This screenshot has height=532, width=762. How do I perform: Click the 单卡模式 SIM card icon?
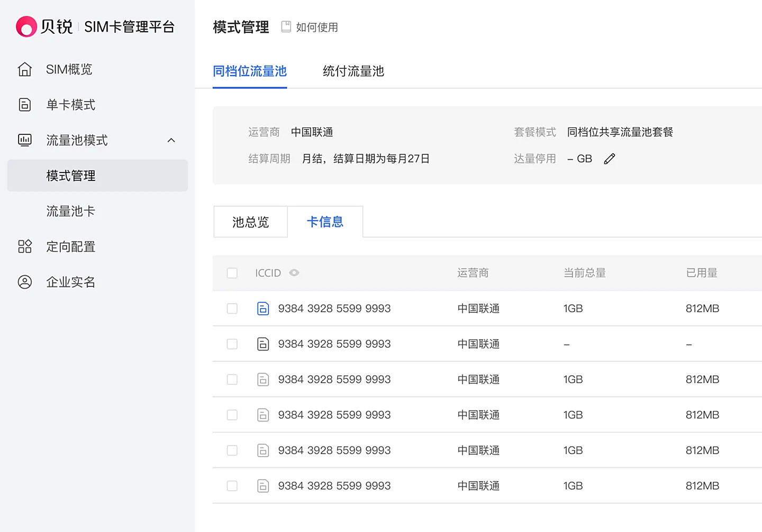(25, 105)
